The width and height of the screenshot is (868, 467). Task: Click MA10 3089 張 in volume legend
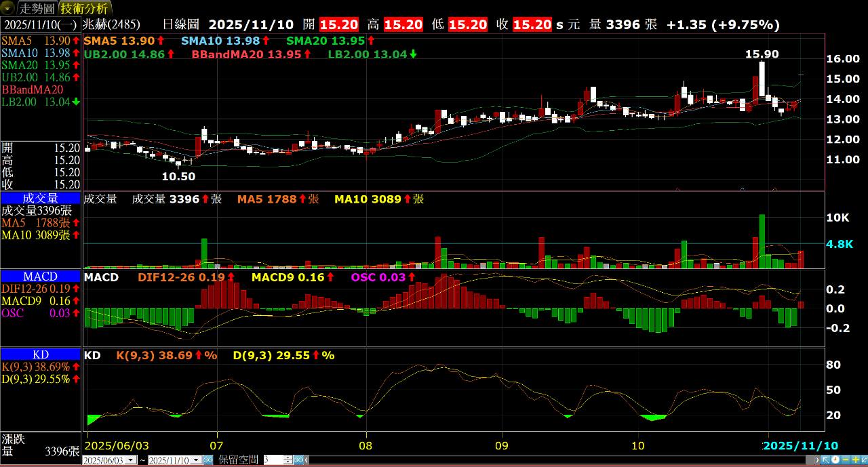point(379,199)
